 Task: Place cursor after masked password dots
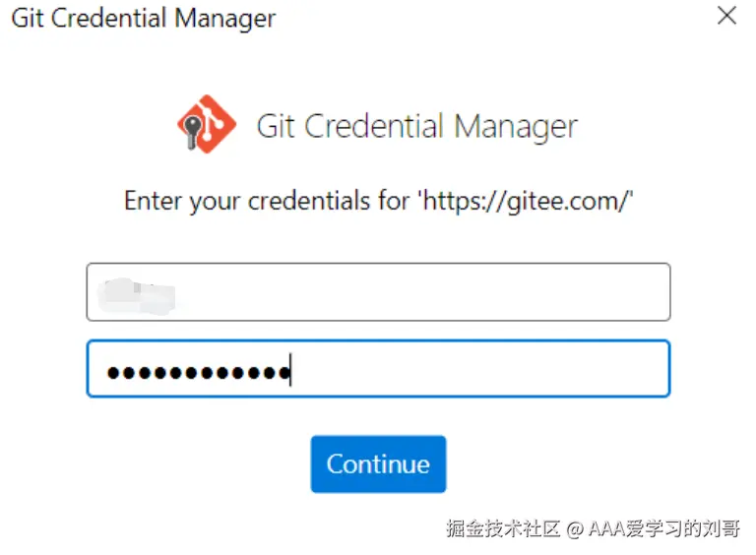[292, 373]
